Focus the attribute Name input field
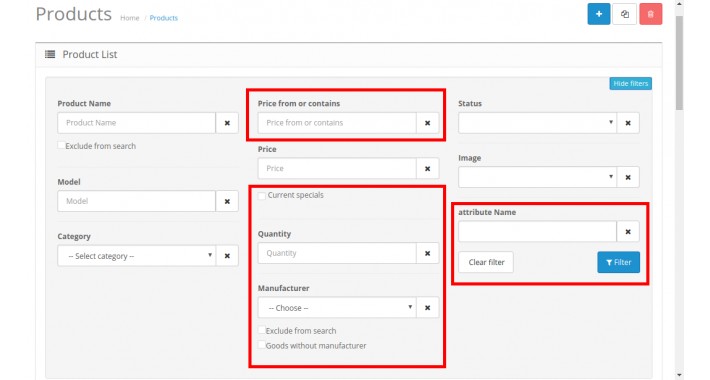Viewport: 710px width, 380px height. pyautogui.click(x=537, y=231)
